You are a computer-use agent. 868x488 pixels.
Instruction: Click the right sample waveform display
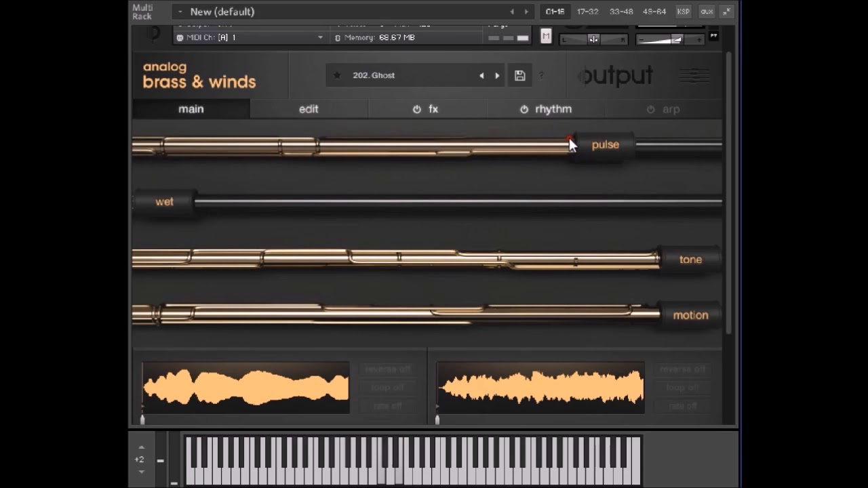tap(540, 388)
